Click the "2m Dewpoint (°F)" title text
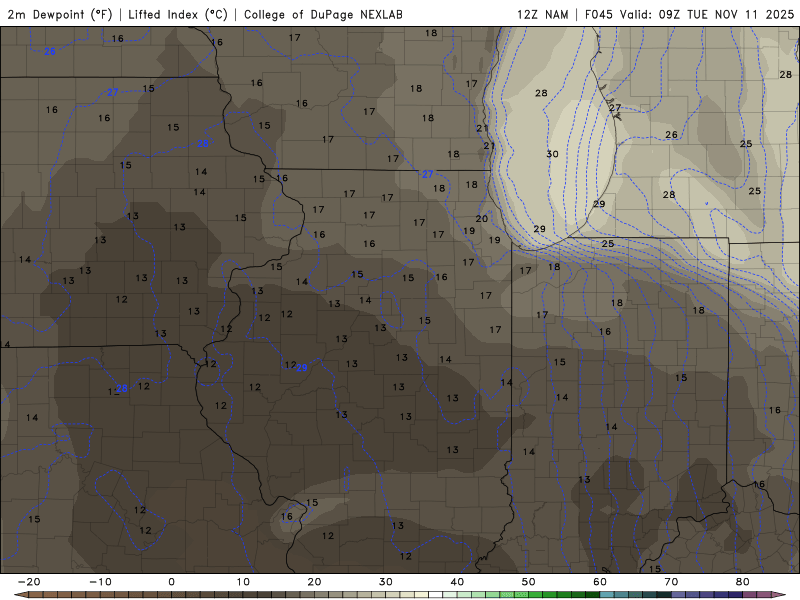The image size is (800, 600). [x=60, y=14]
